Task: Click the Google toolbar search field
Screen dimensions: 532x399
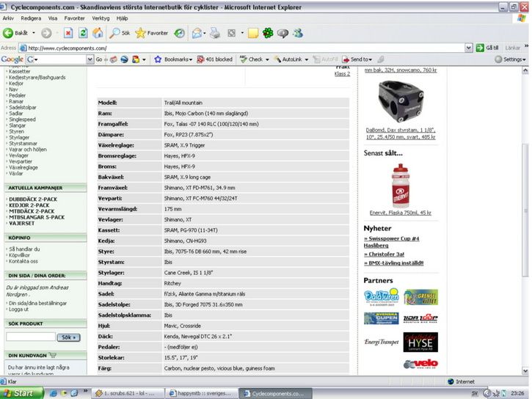Action: [57, 59]
